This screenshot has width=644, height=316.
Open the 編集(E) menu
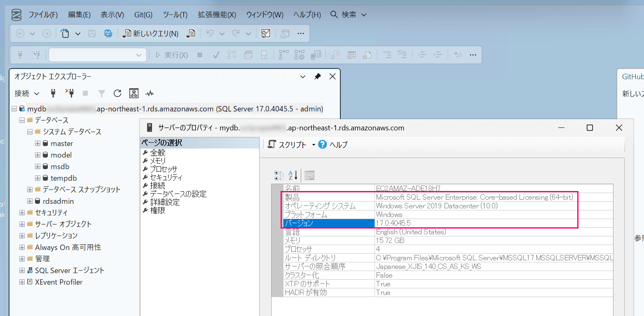tap(79, 15)
